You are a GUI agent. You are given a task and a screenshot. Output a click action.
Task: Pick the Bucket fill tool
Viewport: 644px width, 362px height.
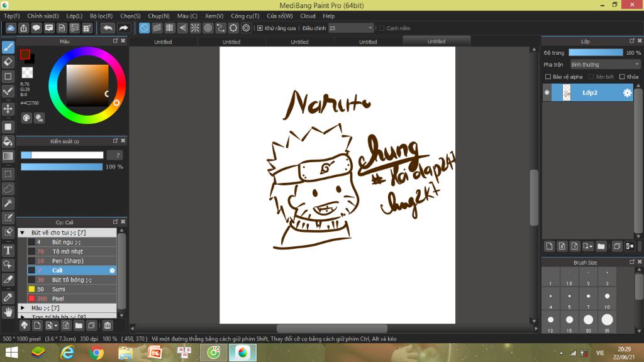coord(8,141)
